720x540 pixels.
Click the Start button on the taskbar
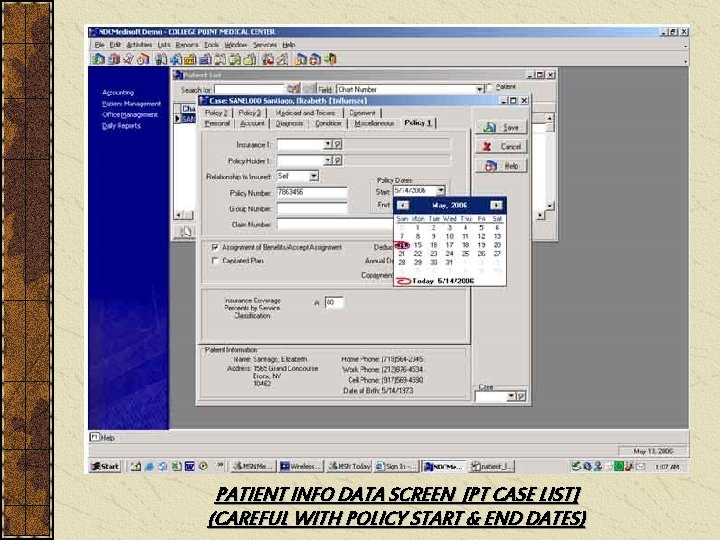[105, 466]
